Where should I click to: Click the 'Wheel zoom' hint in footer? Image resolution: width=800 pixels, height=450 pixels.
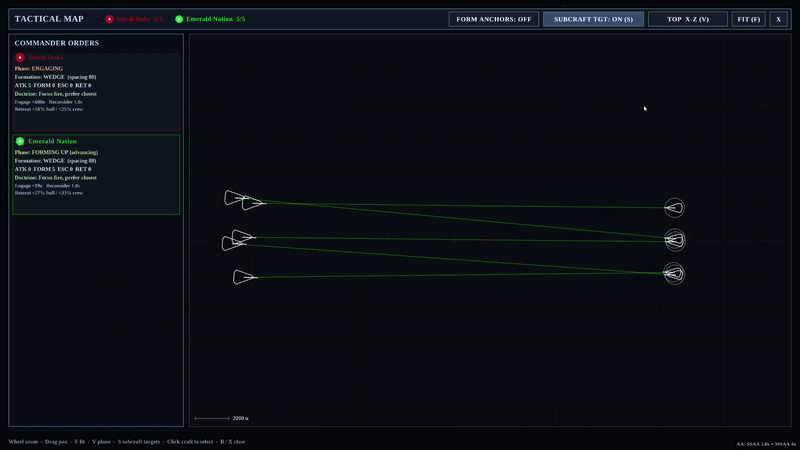pyautogui.click(x=23, y=442)
